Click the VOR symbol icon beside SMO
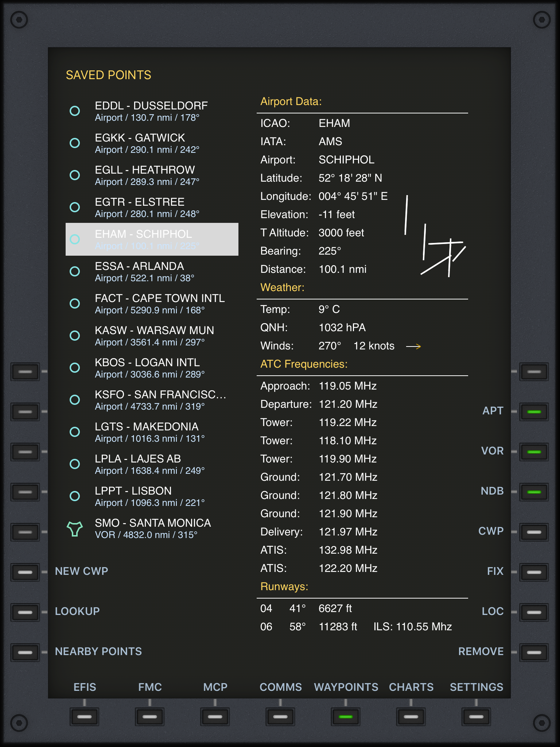The height and width of the screenshot is (747, 560). pyautogui.click(x=75, y=529)
